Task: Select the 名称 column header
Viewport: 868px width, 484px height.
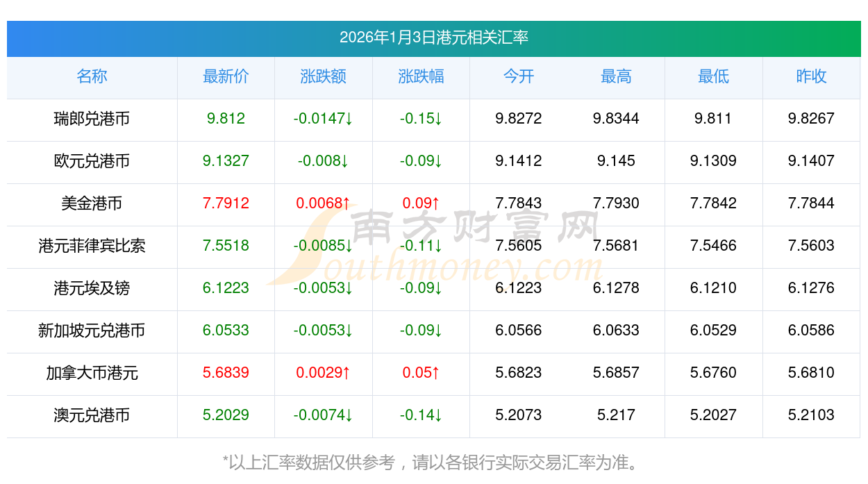Action: click(92, 76)
